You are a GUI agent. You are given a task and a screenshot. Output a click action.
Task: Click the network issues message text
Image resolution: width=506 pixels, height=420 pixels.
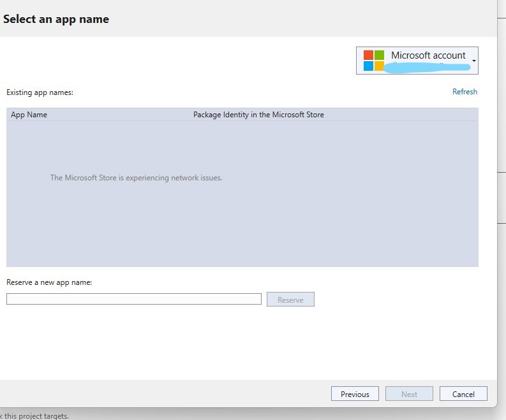[x=136, y=178]
